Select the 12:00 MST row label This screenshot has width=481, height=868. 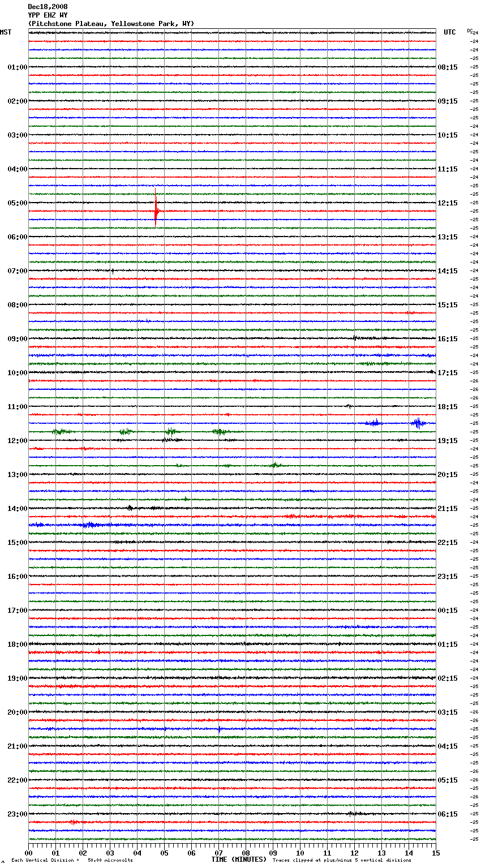click(x=18, y=441)
